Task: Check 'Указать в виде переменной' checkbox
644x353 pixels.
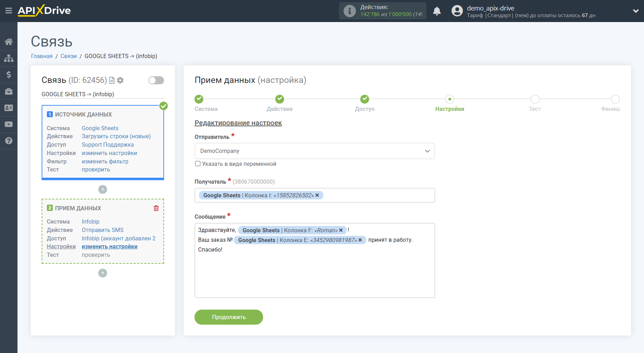Action: (x=198, y=164)
